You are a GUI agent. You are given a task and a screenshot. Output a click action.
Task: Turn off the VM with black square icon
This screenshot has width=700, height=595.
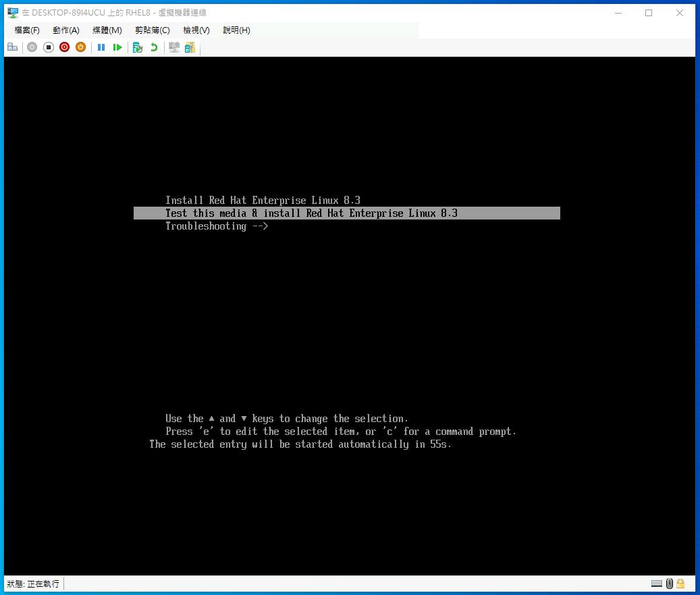point(48,47)
